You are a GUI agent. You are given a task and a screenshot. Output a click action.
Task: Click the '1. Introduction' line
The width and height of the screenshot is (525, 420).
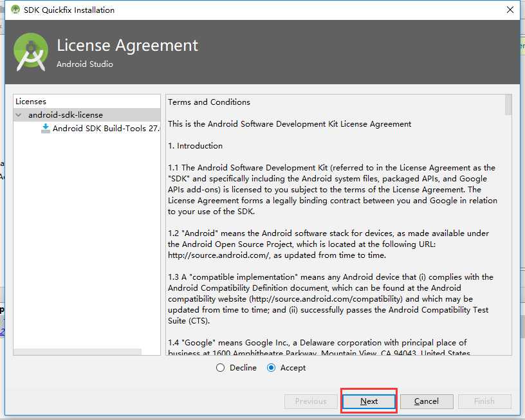[195, 146]
